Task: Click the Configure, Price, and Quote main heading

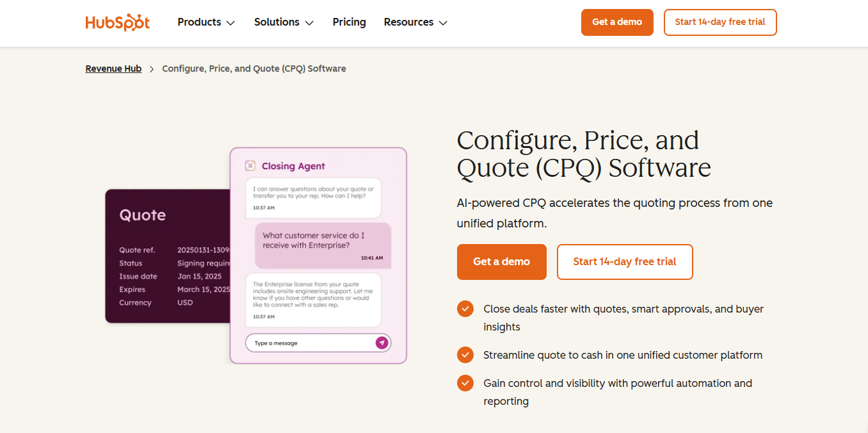Action: click(x=584, y=154)
